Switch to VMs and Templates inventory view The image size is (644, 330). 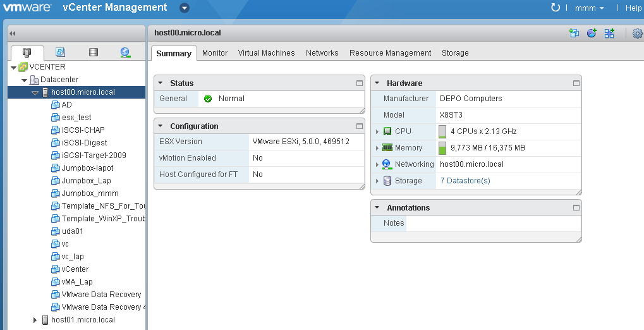click(x=61, y=52)
